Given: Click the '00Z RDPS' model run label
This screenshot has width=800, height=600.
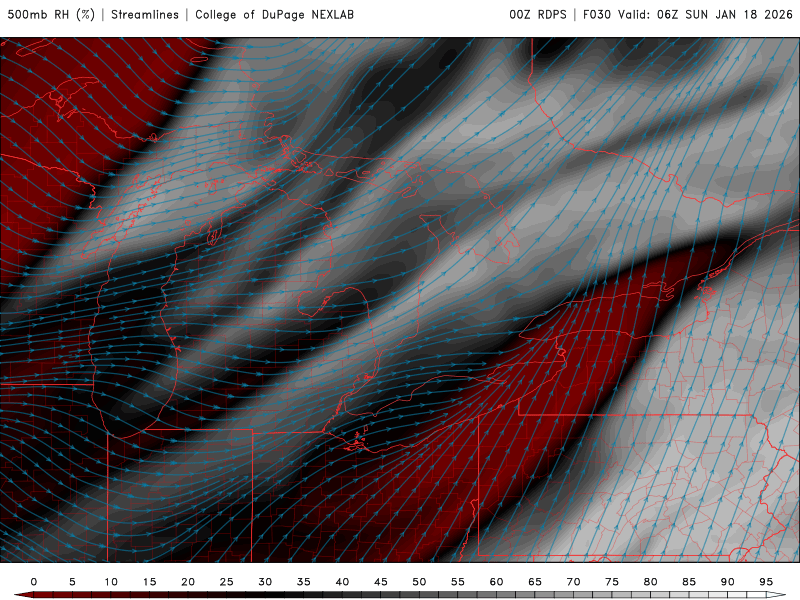Looking at the screenshot, I should pos(538,14).
